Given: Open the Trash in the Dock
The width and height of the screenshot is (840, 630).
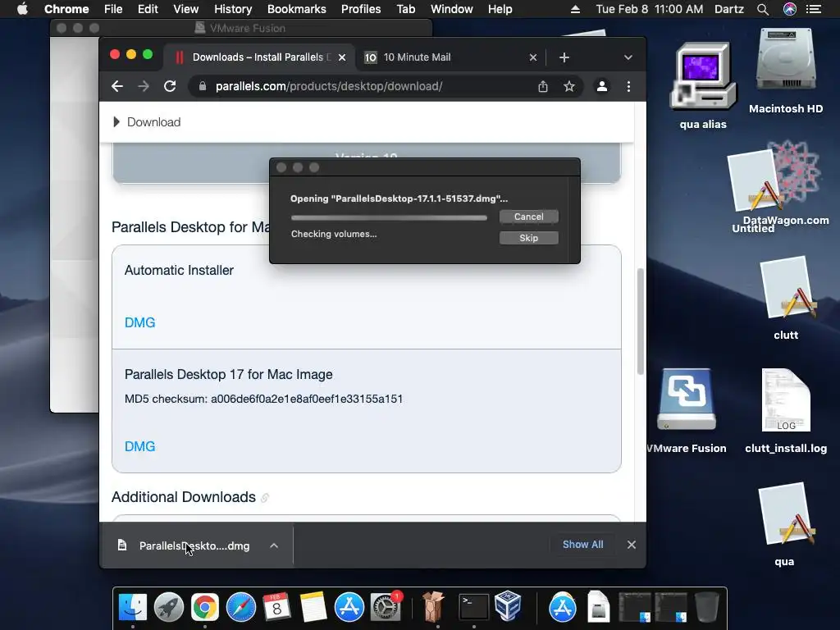Looking at the screenshot, I should [x=706, y=608].
